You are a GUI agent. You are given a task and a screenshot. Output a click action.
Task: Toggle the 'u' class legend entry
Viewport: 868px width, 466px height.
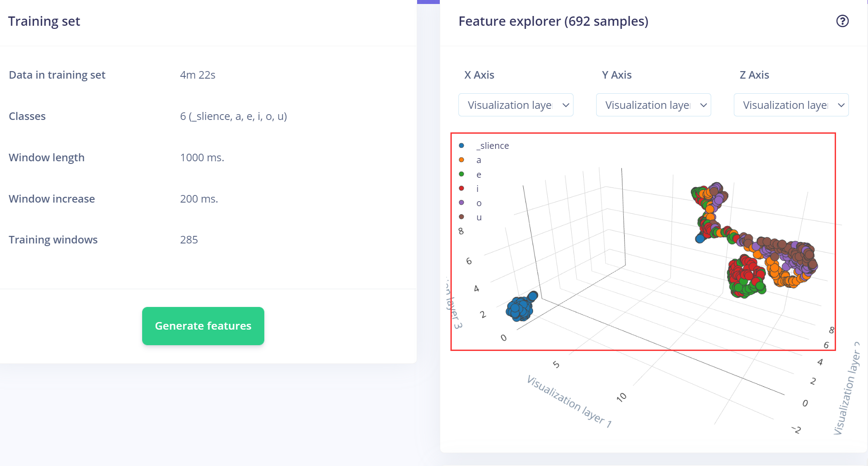[479, 217]
